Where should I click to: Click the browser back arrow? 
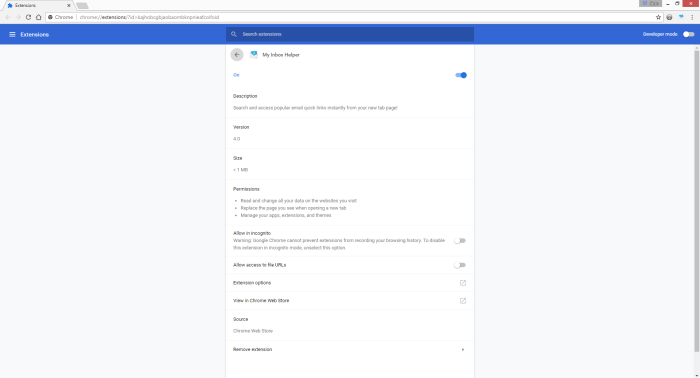[x=8, y=17]
